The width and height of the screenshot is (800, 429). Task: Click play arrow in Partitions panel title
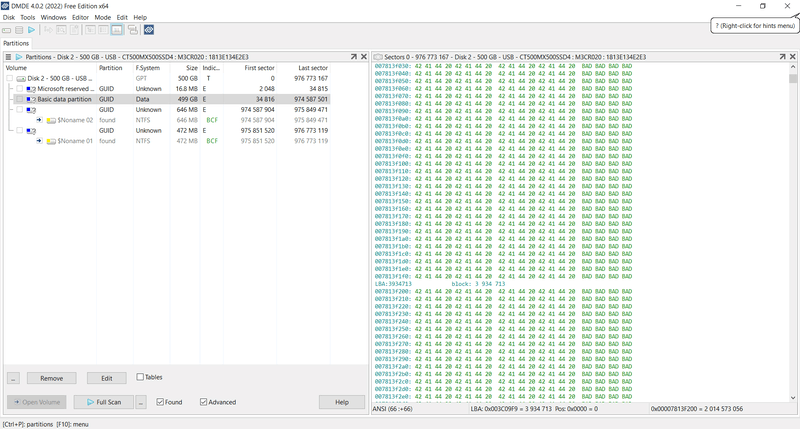(19, 57)
